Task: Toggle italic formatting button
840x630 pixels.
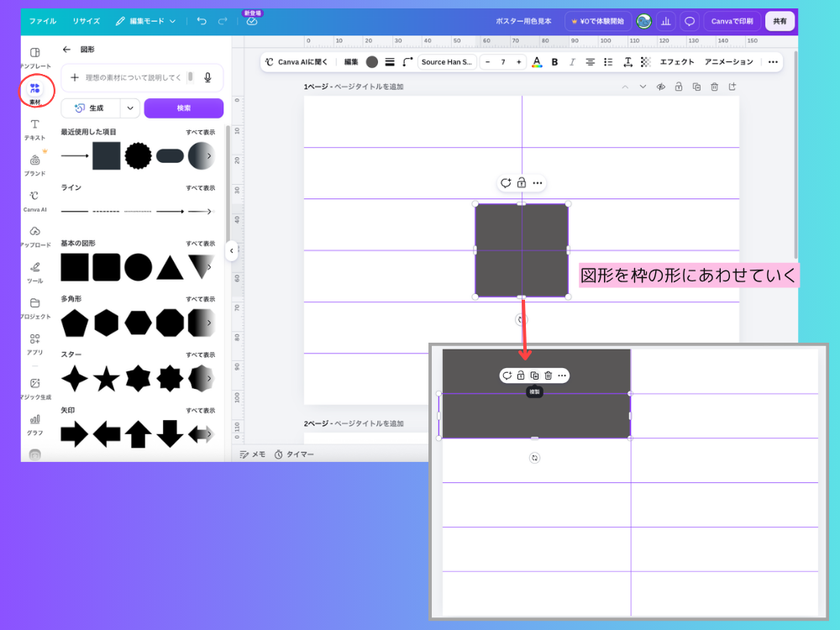Action: click(x=572, y=62)
